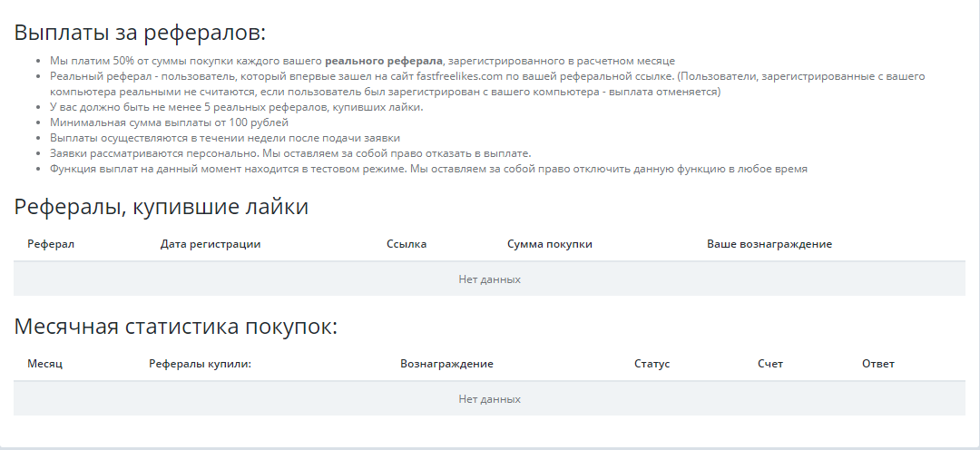Click the 'Счет' column header

tap(770, 364)
